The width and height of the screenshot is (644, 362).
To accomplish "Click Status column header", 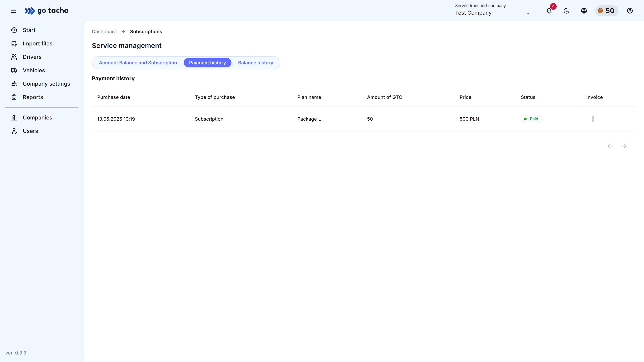I will pos(528,97).
